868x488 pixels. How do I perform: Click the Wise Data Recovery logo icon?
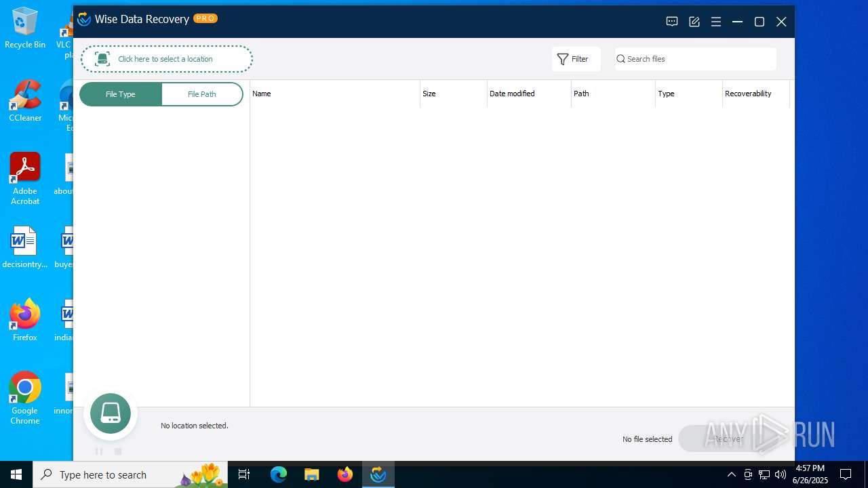click(x=84, y=19)
